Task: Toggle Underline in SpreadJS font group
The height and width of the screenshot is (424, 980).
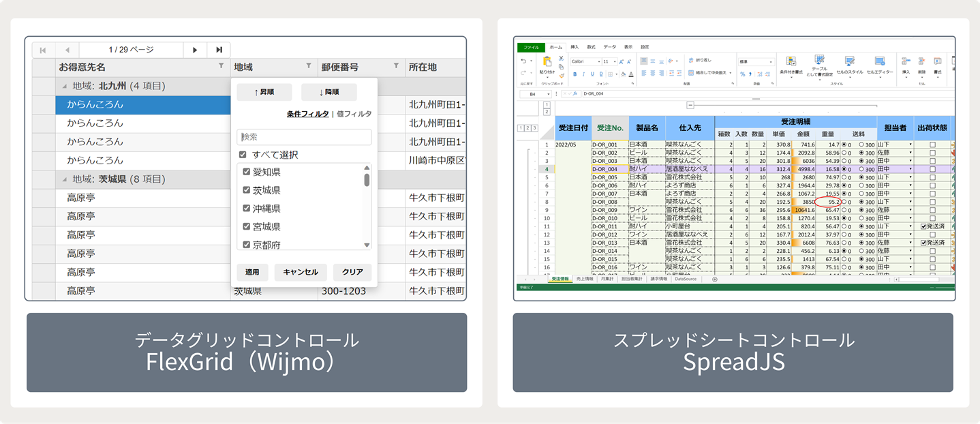Action: [592, 74]
